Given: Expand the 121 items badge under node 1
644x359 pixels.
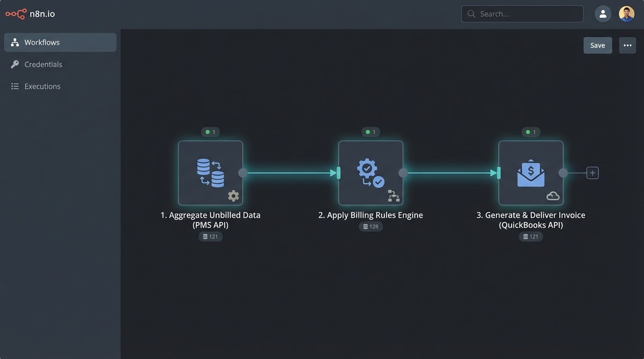Looking at the screenshot, I should (x=211, y=237).
